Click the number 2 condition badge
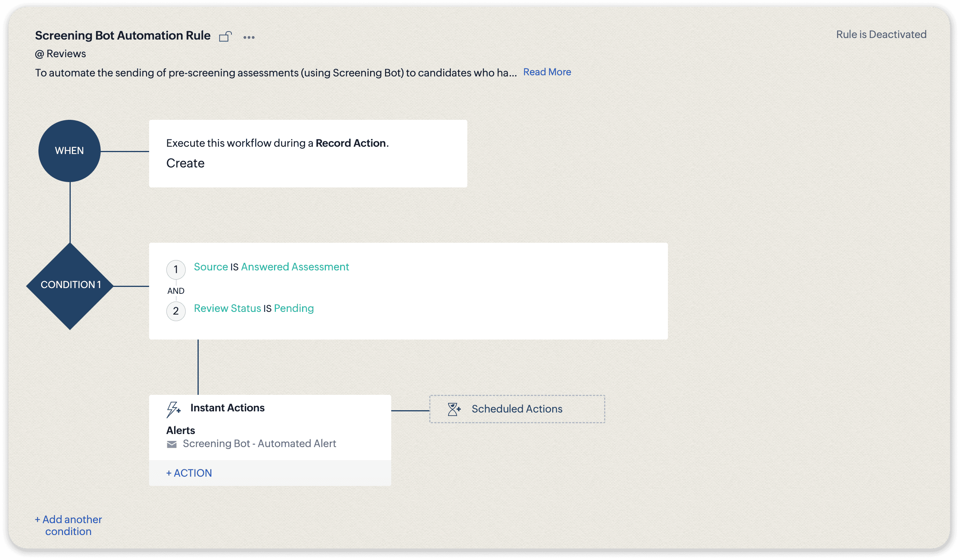 pyautogui.click(x=176, y=311)
